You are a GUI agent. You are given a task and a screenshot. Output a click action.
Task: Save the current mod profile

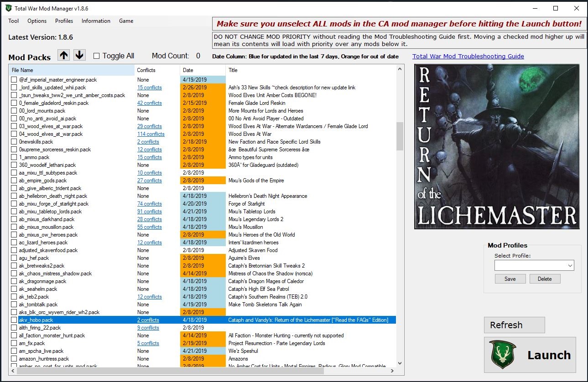click(510, 279)
